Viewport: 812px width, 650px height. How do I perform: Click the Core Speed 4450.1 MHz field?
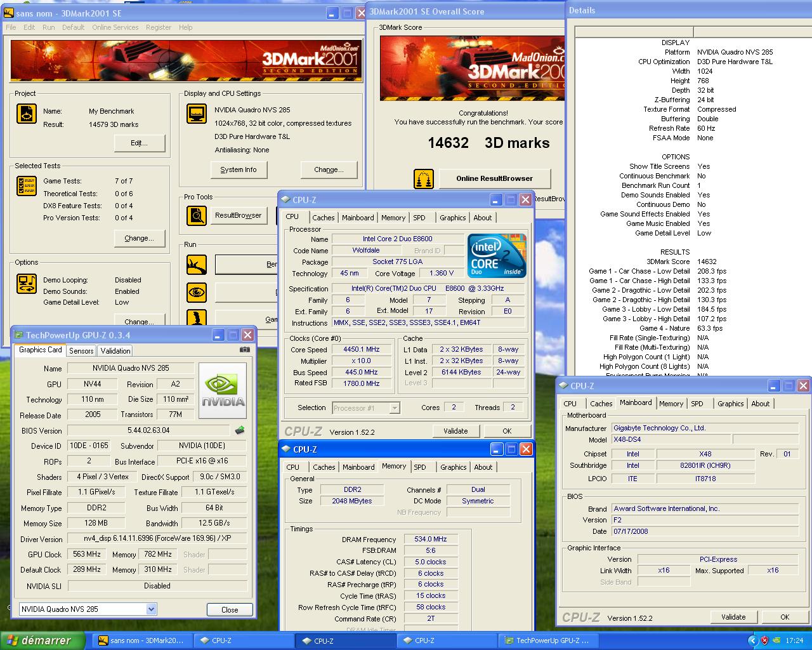pyautogui.click(x=362, y=349)
